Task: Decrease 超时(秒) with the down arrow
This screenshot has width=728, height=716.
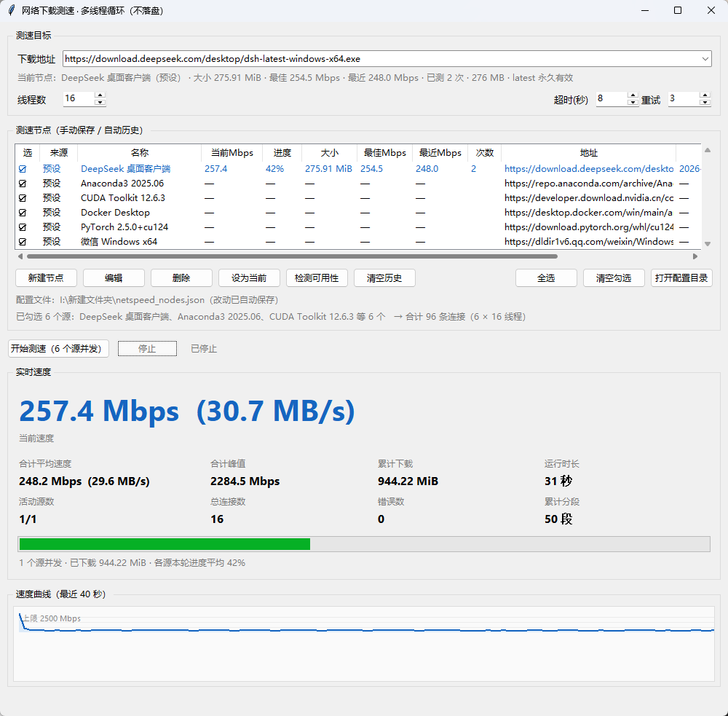Action: click(633, 102)
